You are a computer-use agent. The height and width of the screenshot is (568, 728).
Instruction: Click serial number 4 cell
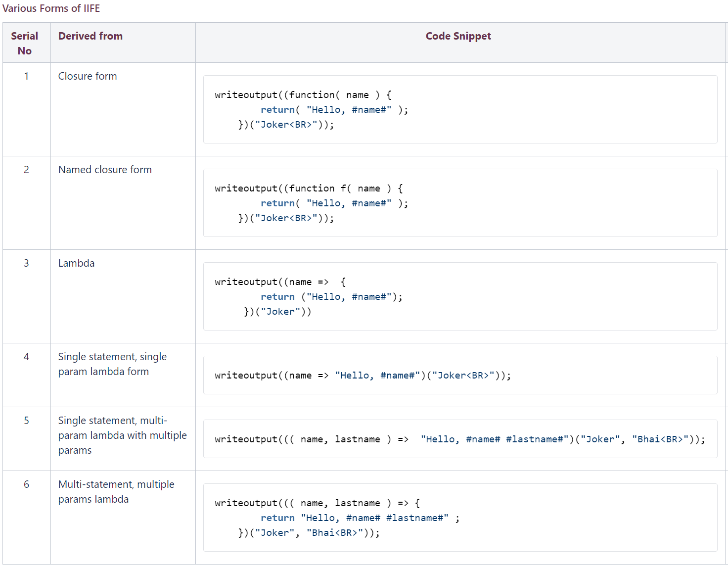click(x=26, y=357)
